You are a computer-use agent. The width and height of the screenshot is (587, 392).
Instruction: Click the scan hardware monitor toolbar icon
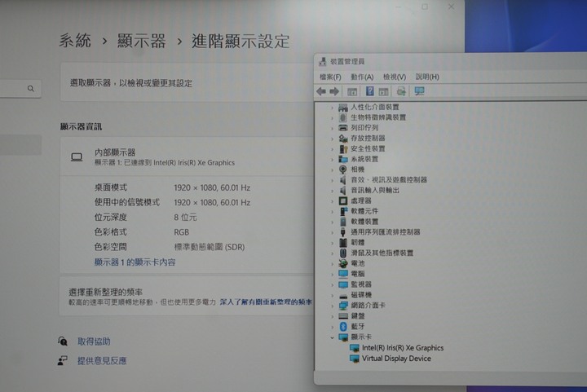coord(419,91)
